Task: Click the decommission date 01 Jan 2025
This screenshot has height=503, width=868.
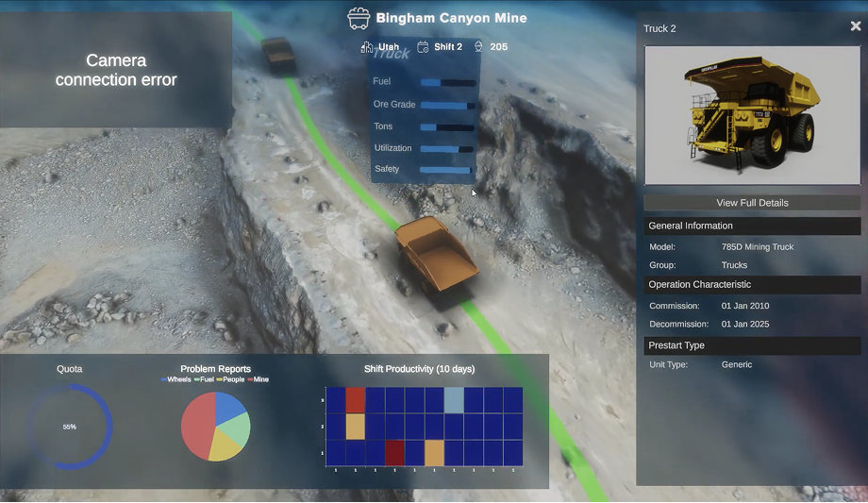Action: click(x=745, y=324)
